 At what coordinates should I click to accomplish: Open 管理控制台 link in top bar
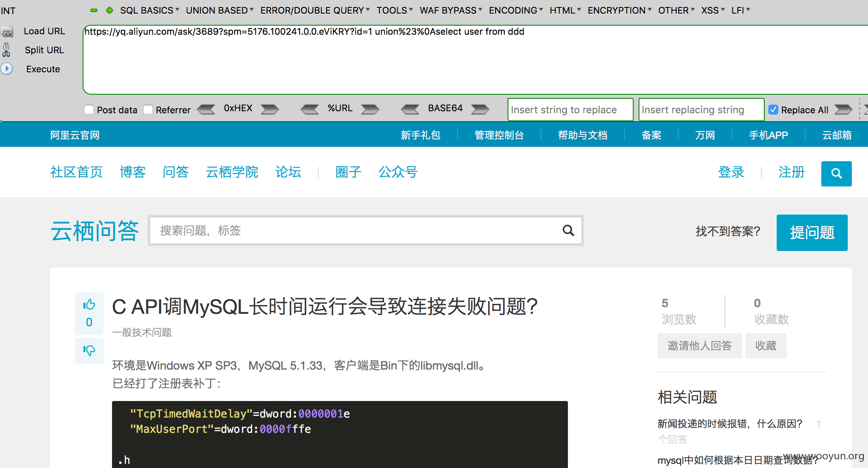point(499,135)
